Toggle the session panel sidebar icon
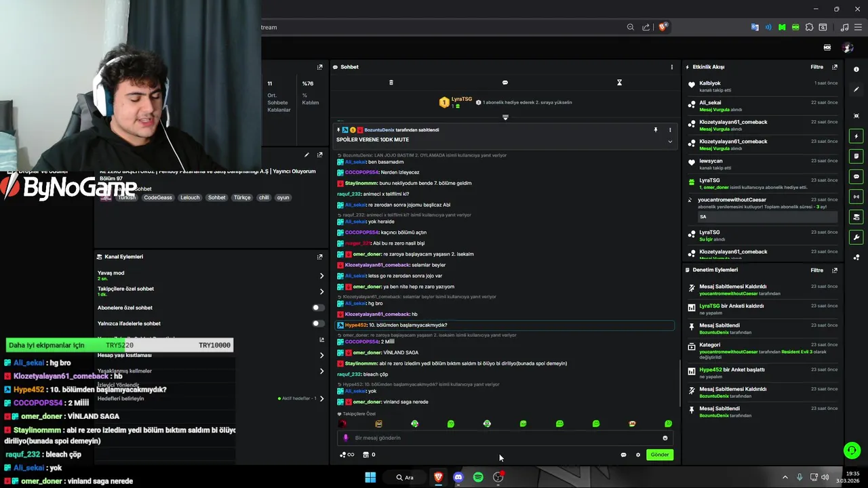The image size is (868, 488). pyautogui.click(x=856, y=218)
